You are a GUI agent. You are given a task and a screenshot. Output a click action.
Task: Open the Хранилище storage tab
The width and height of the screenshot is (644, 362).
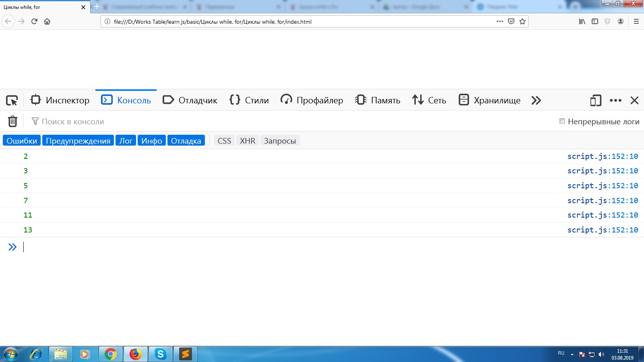(489, 100)
